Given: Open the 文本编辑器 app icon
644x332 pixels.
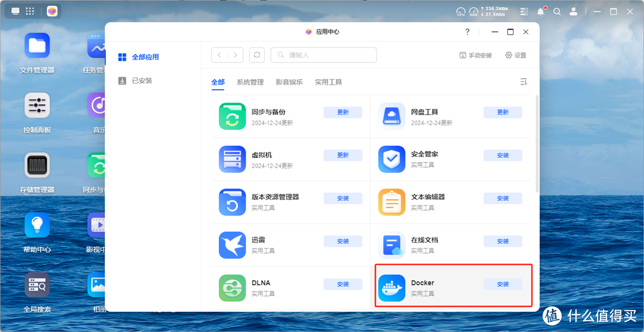Looking at the screenshot, I should pyautogui.click(x=391, y=202).
